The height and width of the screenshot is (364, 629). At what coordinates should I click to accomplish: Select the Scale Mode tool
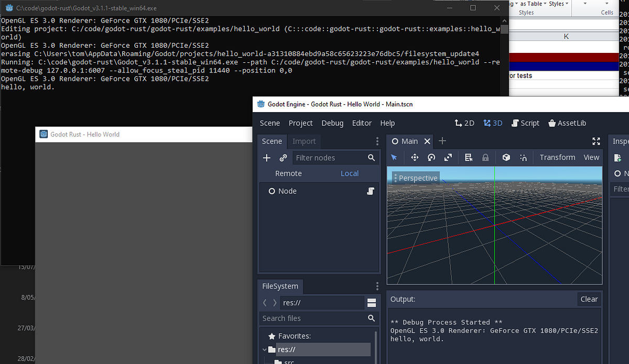click(x=448, y=157)
